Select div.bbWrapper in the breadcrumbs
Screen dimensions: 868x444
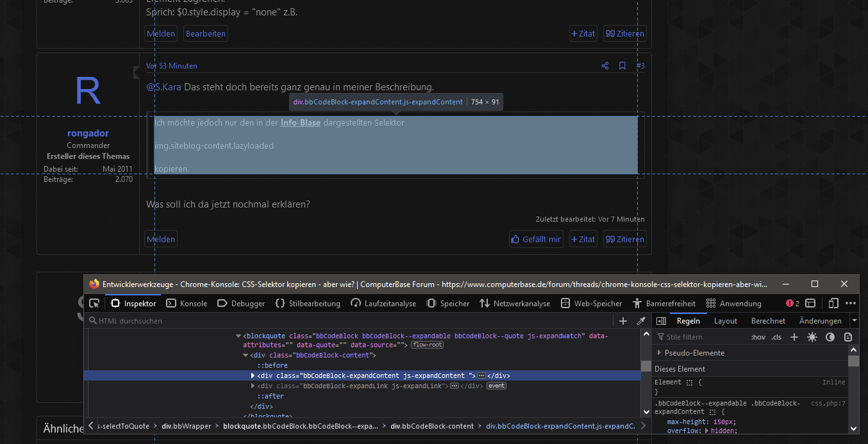(186, 426)
